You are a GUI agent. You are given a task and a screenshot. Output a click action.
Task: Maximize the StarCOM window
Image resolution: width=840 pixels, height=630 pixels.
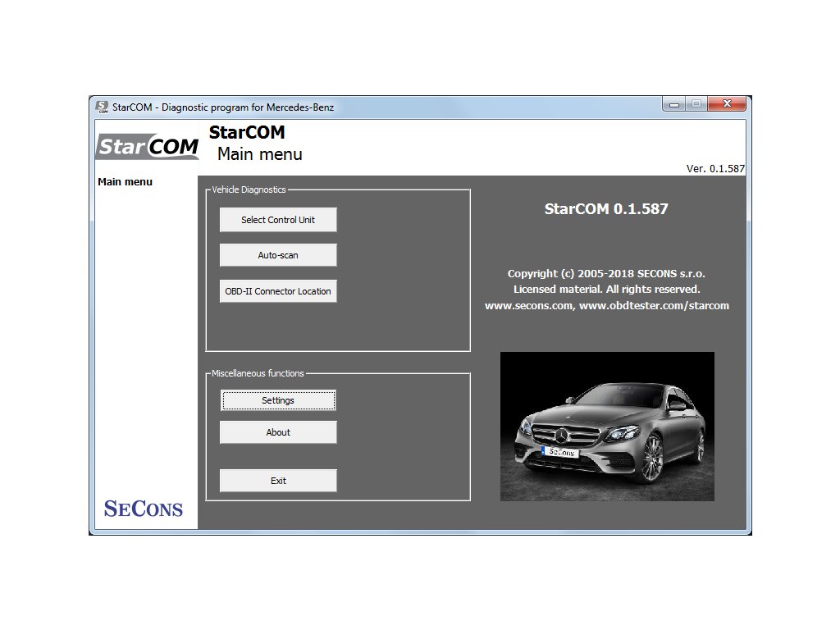point(696,105)
